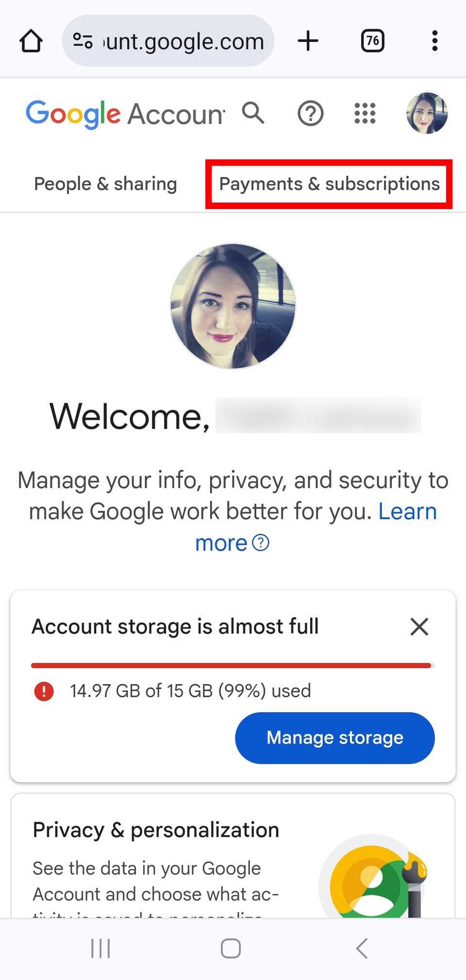The width and height of the screenshot is (466, 980).
Task: Click the Learn more link
Action: point(407,511)
